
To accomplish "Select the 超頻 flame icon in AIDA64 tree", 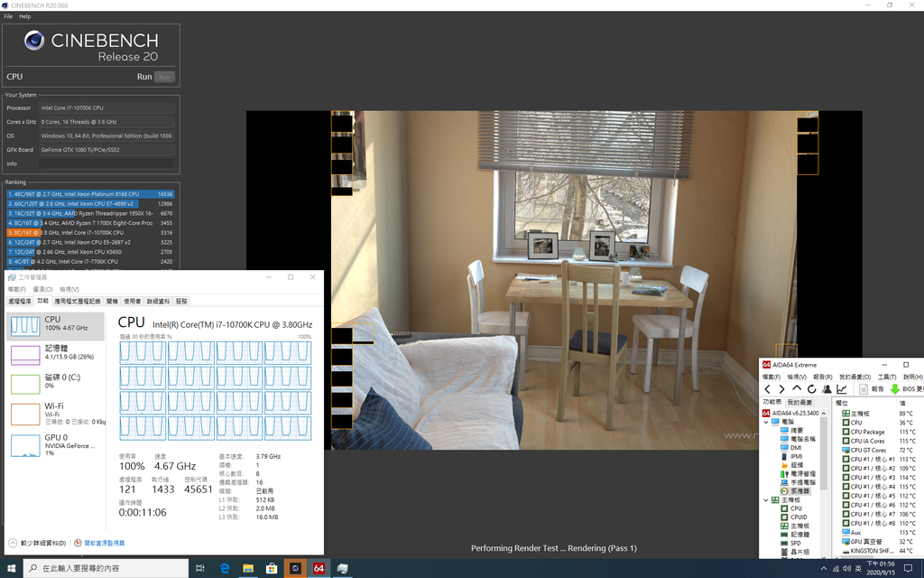I will pos(784,465).
